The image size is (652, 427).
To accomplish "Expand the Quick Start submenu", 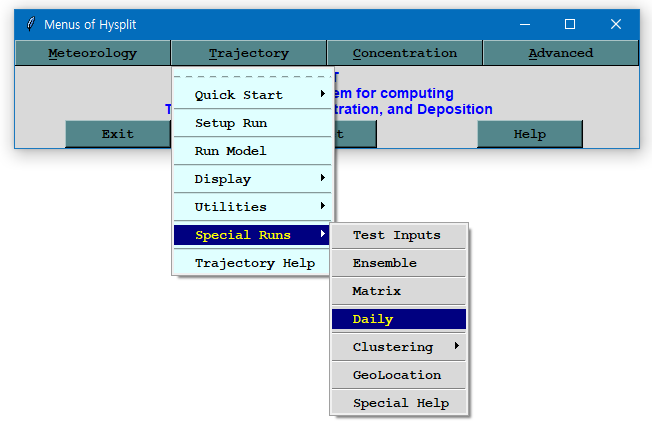I will click(x=252, y=95).
